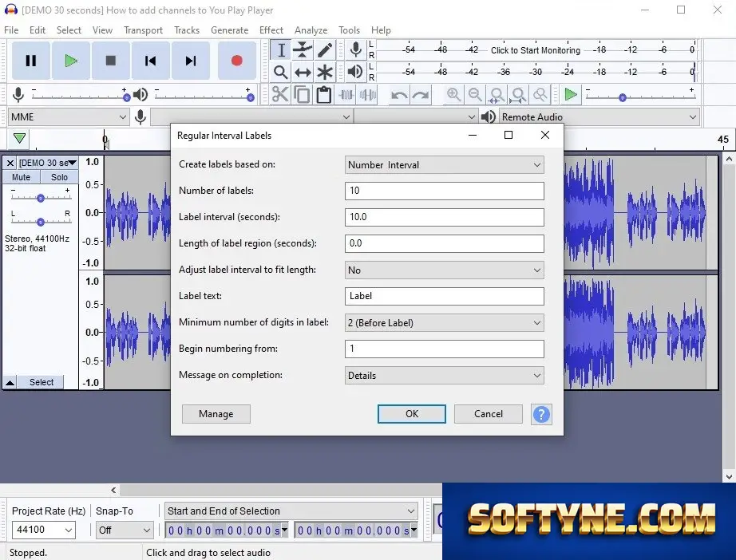The image size is (736, 560).
Task: Click the Skip to Start button
Action: 150,61
